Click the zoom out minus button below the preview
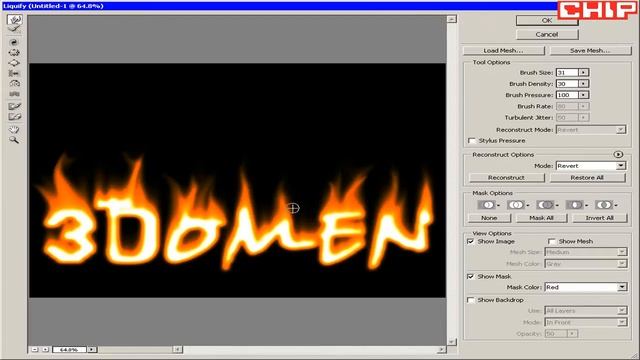Image resolution: width=640 pixels, height=360 pixels. 35,350
